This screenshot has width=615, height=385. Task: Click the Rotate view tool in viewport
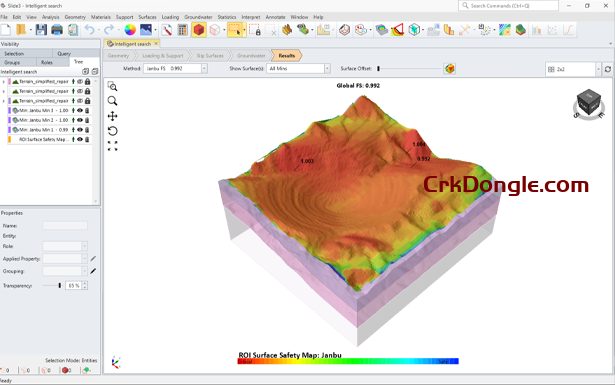pos(113,131)
